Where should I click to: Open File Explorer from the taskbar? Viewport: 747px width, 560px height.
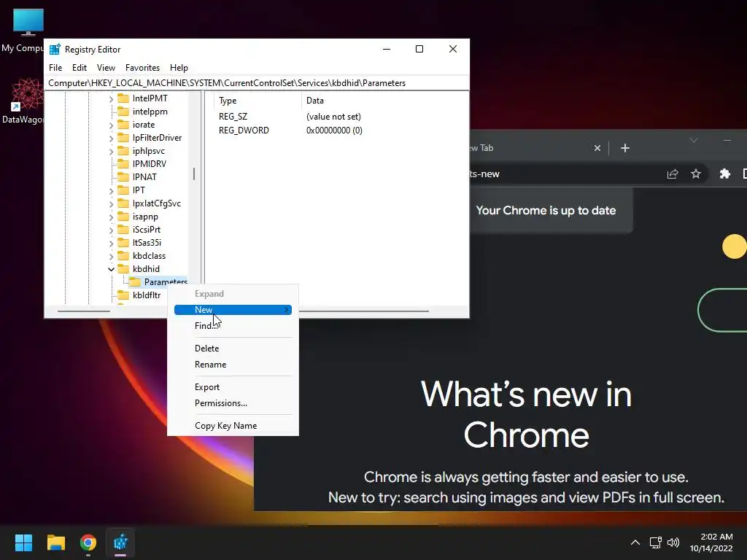click(55, 542)
